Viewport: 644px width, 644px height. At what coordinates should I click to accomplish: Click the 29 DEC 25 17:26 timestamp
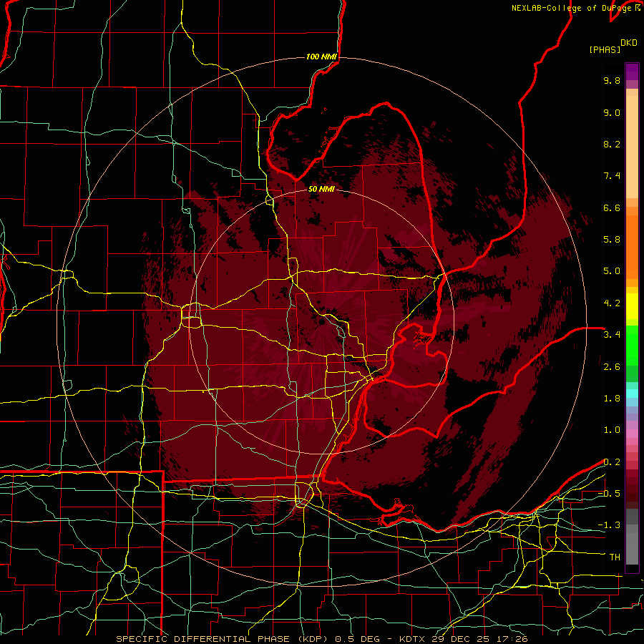click(479, 639)
